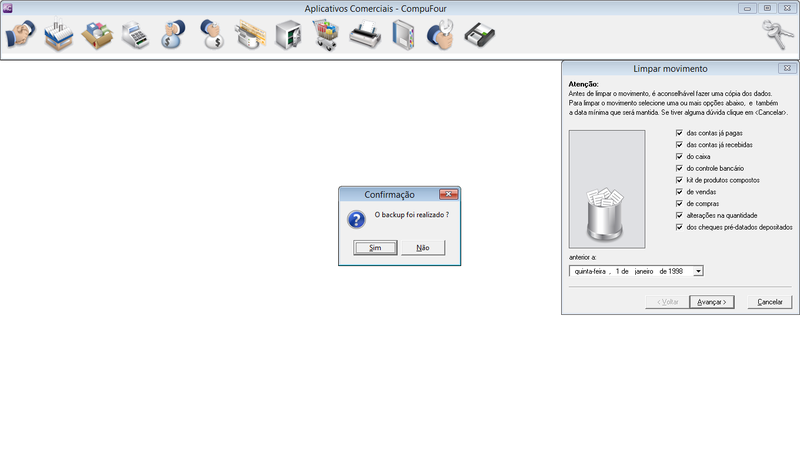Image resolution: width=800 pixels, height=452 pixels.
Task: Click the Avançar button
Action: coord(710,302)
